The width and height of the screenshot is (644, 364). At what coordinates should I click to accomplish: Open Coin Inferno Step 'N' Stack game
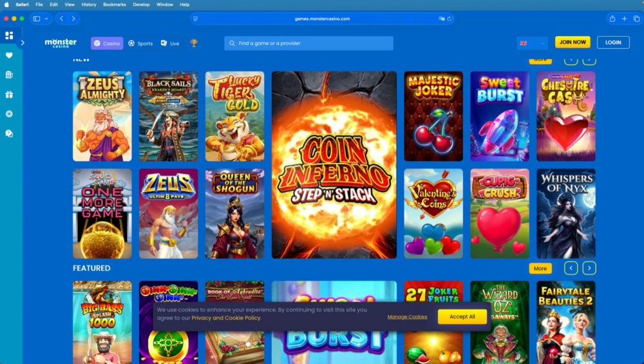(334, 165)
